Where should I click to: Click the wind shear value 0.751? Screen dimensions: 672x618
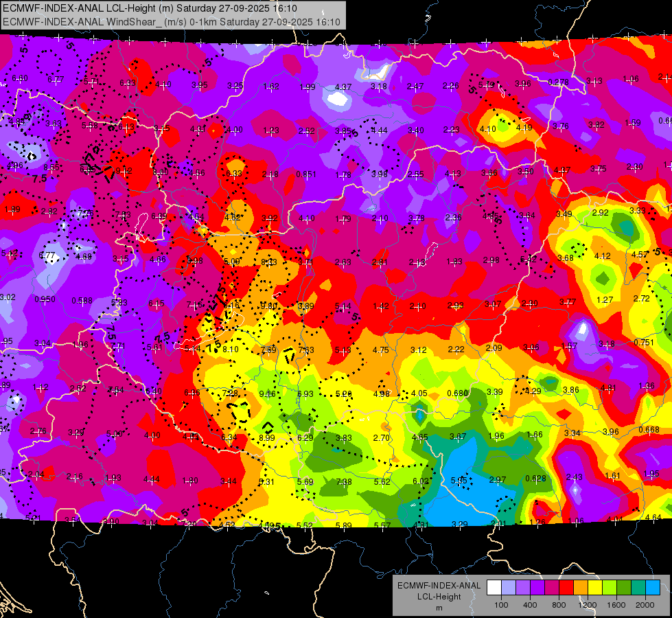644,342
